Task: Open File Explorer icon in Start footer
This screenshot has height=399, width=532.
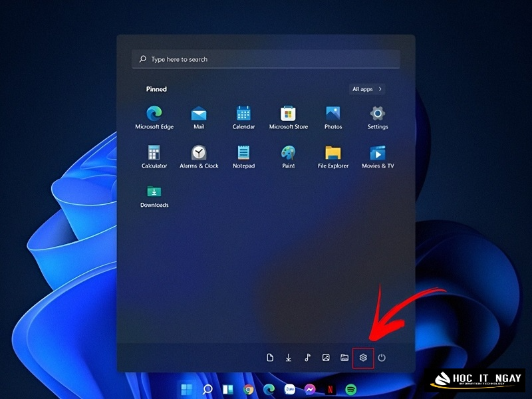Action: pos(344,358)
